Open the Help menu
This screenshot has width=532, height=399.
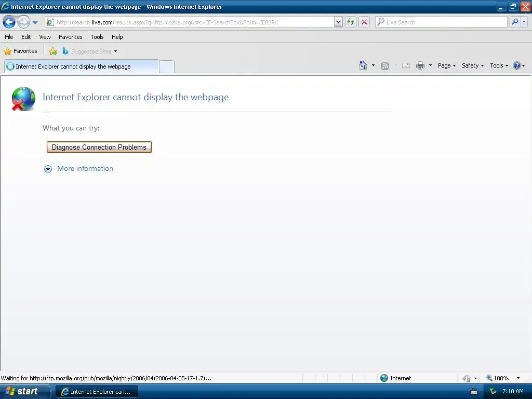coord(117,37)
